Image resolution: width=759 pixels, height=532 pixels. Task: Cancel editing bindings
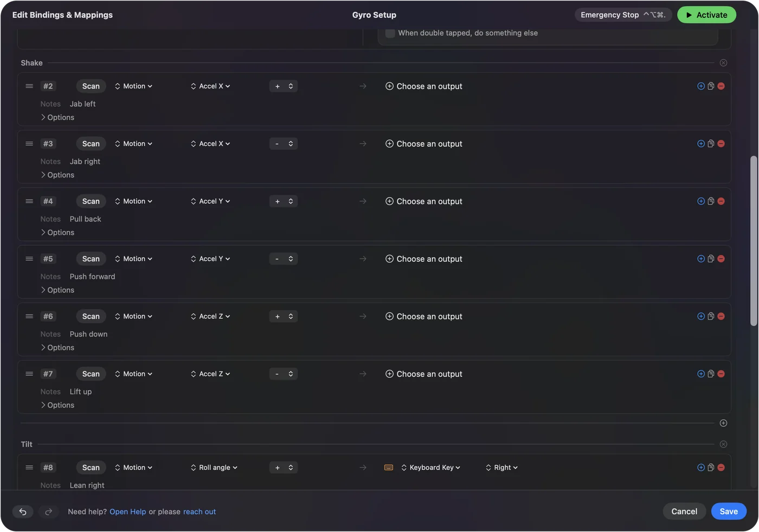point(684,511)
